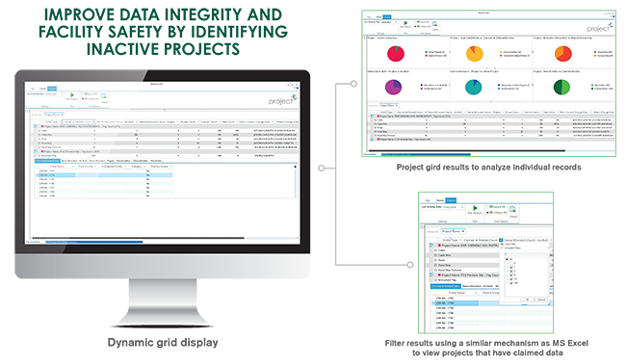Select the Claimed & Deleted Data tab on the monitor

(47, 161)
